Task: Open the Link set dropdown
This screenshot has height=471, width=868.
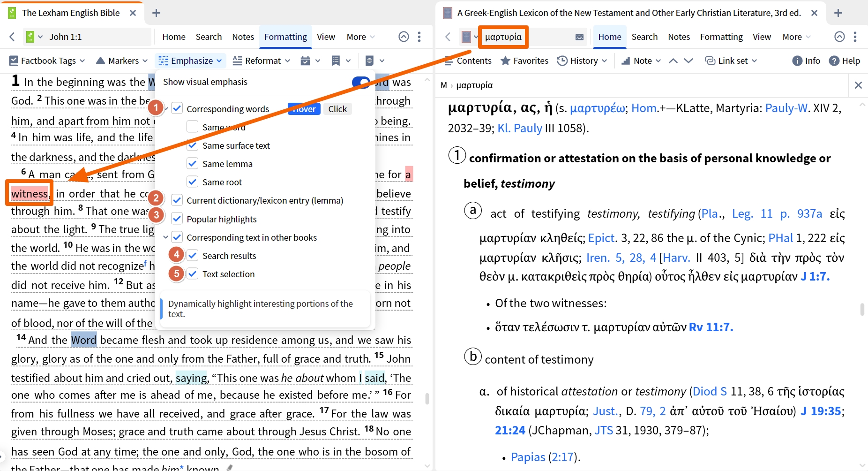Action: (731, 61)
